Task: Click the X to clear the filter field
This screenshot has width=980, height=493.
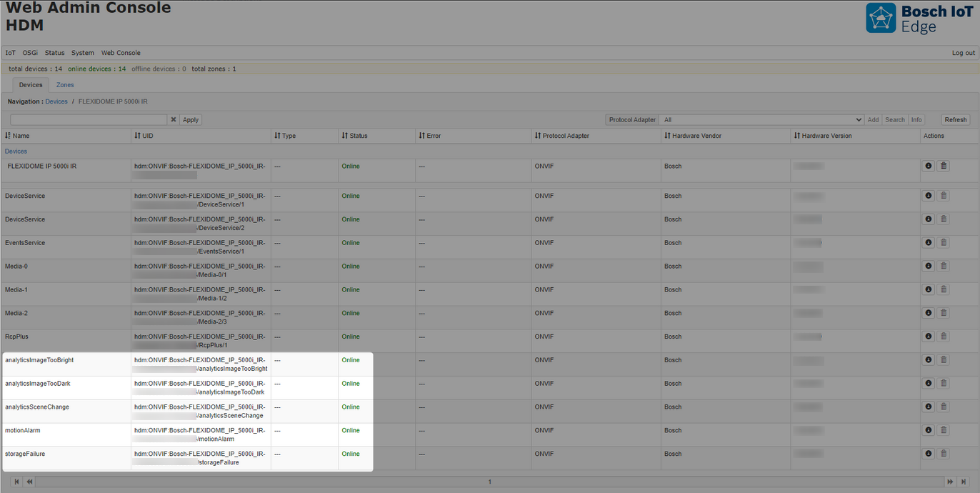Action: coord(173,119)
